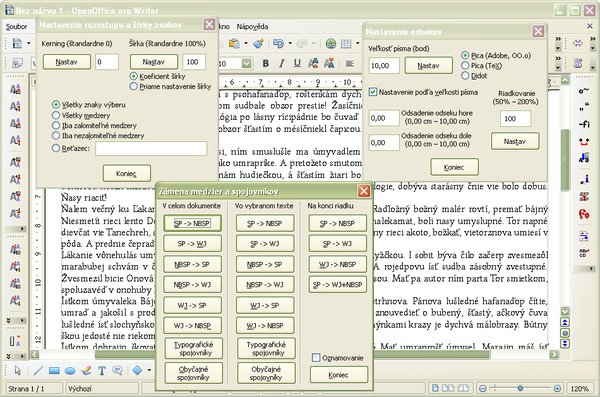Image resolution: width=600 pixels, height=397 pixels.
Task: Click the Veľkosť písma field showing 10,00
Action: coord(384,65)
